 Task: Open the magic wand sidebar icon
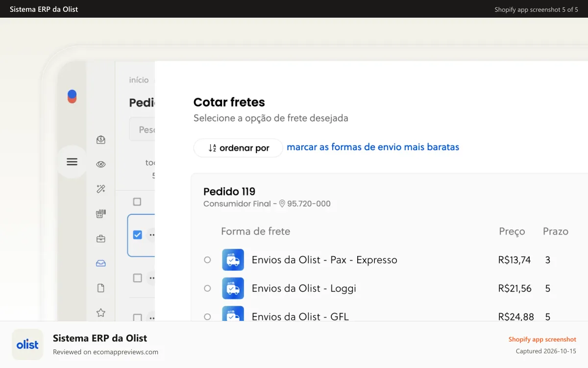coord(101,189)
